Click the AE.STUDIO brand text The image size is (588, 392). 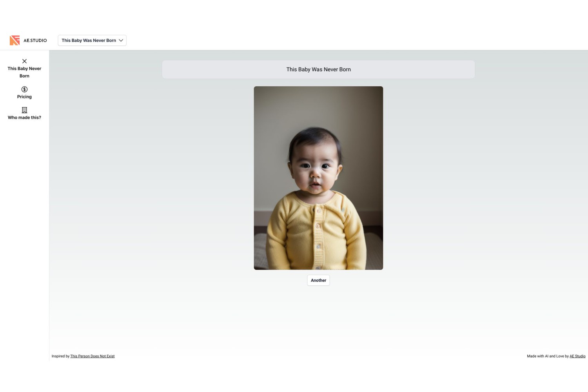point(35,40)
